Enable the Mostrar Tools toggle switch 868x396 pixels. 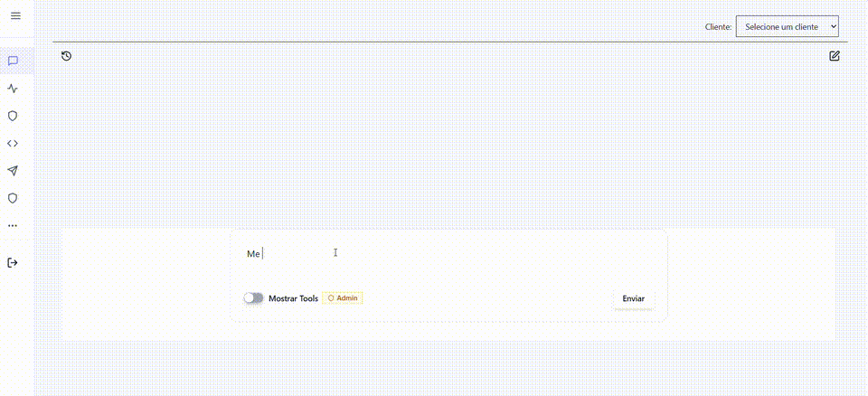[x=253, y=298]
